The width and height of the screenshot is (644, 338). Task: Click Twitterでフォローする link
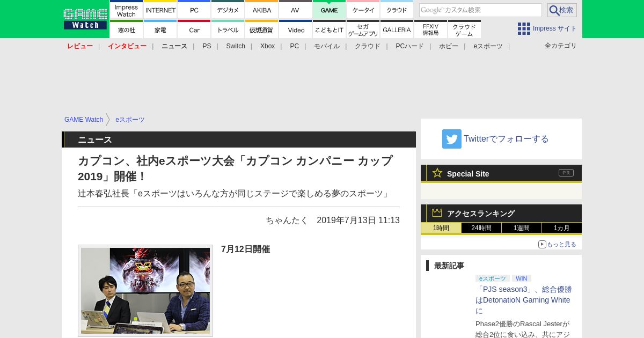point(506,139)
